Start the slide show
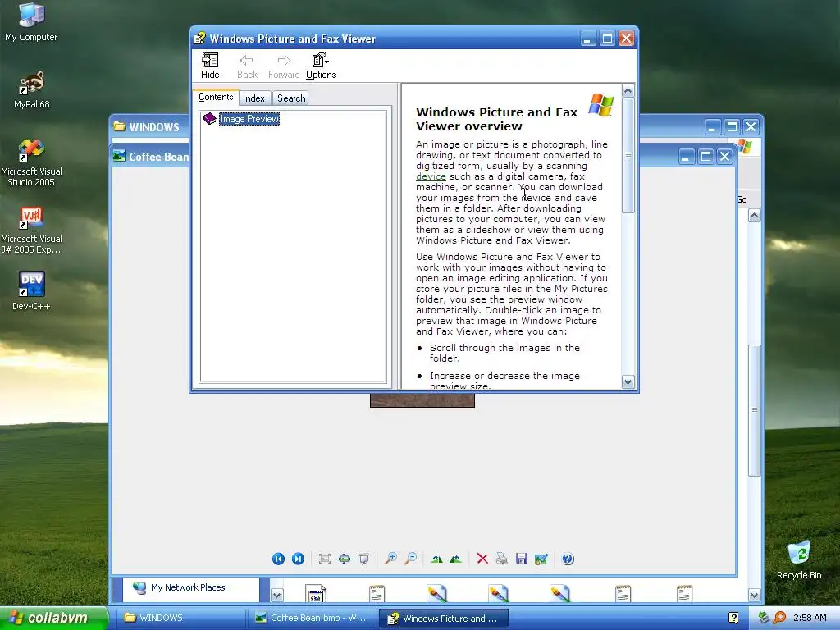Viewport: 840px width, 630px height. pyautogui.click(x=364, y=559)
